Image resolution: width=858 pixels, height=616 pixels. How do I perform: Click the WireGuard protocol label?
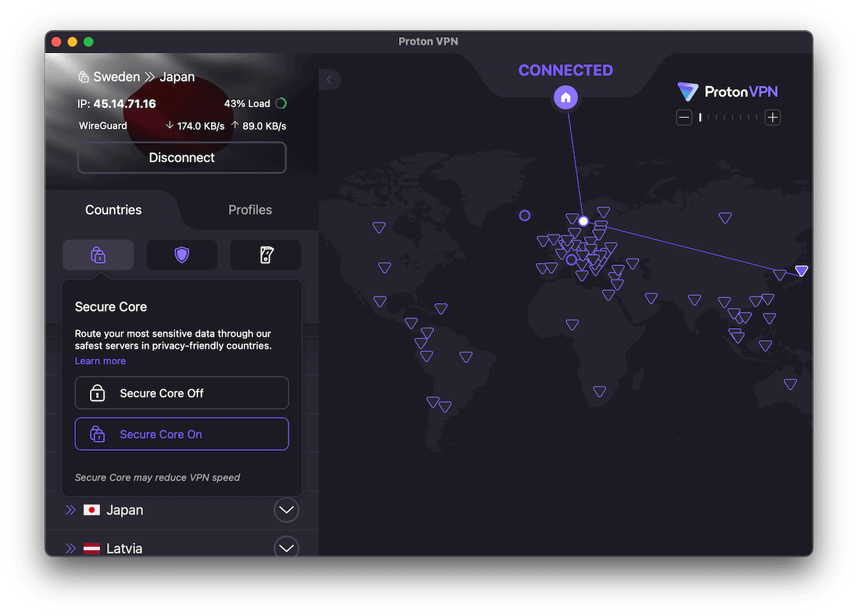(103, 126)
